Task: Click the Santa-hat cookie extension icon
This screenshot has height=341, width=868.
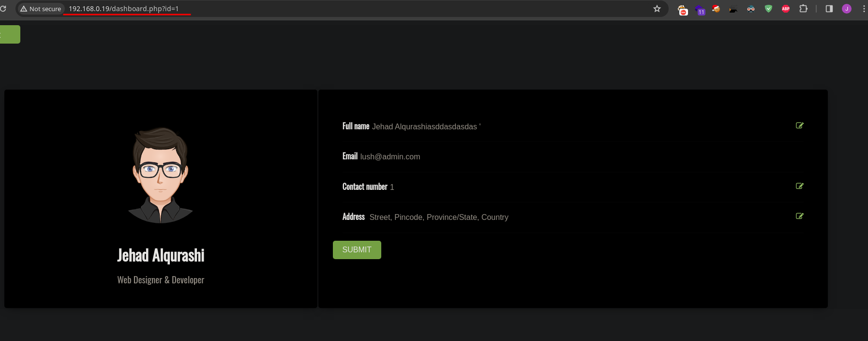Action: point(716,9)
